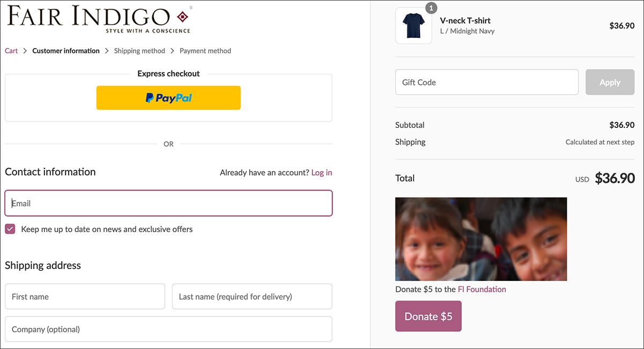Screen dimensions: 644x349
Task: Select Customer information breadcrumb step
Action: click(66, 51)
